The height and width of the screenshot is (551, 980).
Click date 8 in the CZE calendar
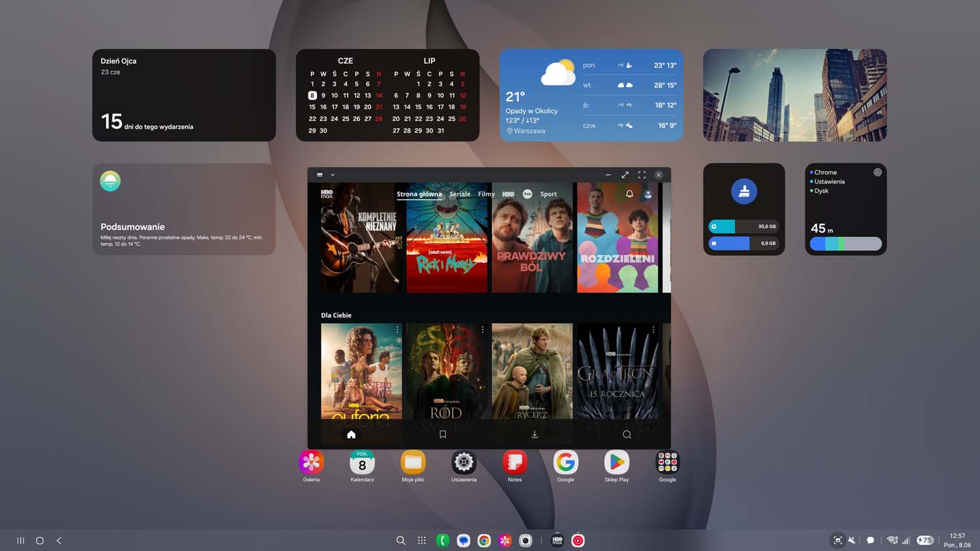pos(312,95)
